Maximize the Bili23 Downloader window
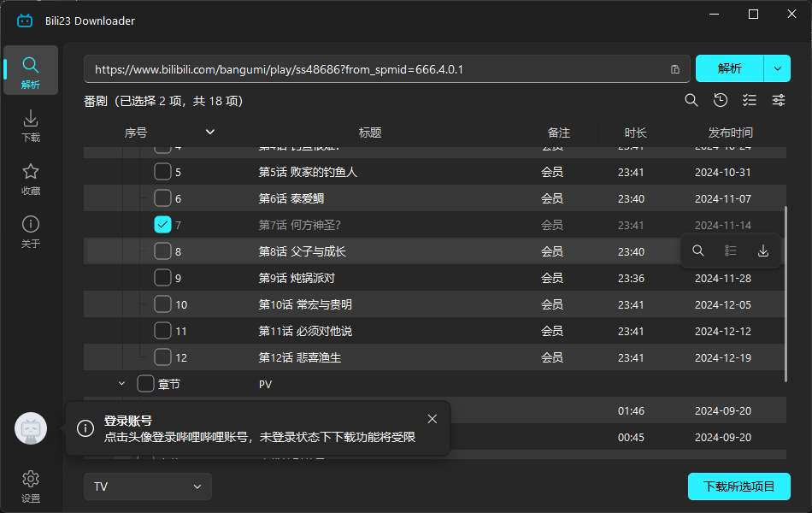The width and height of the screenshot is (812, 513). click(754, 14)
